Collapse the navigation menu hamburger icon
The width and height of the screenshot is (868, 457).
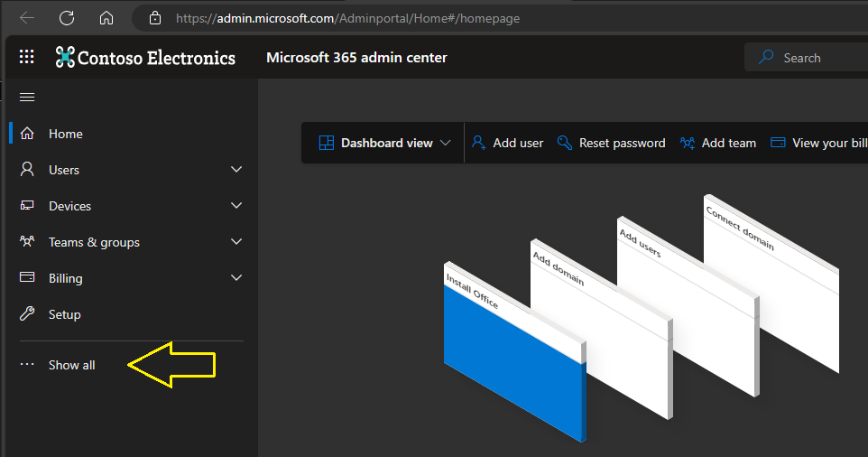(x=27, y=98)
